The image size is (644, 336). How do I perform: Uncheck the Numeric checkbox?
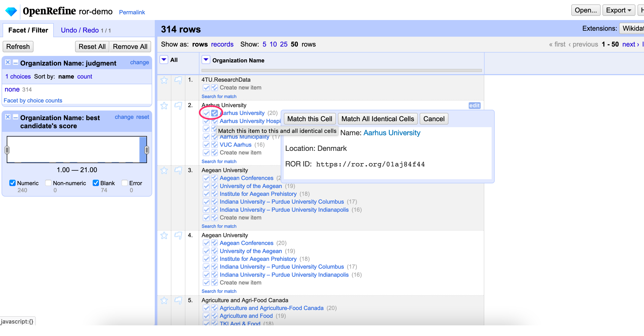coord(12,183)
